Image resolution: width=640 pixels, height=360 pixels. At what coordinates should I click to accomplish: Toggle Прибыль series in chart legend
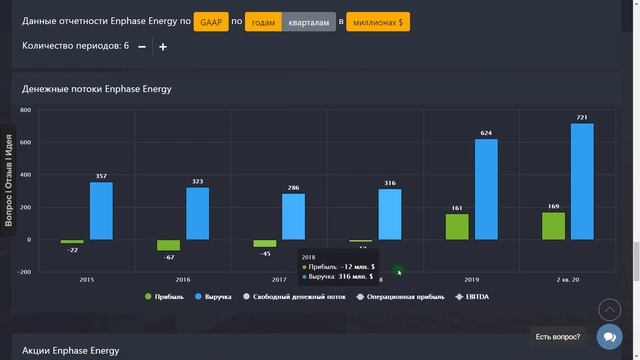164,297
